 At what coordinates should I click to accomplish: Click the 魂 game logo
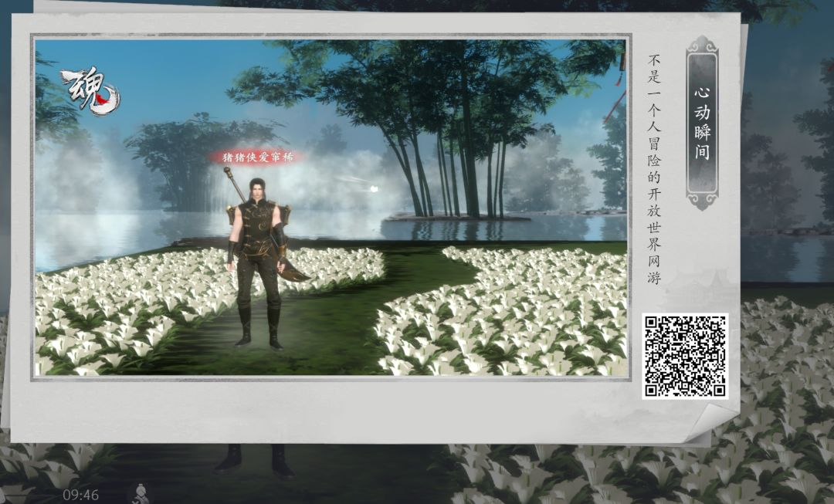[x=90, y=91]
